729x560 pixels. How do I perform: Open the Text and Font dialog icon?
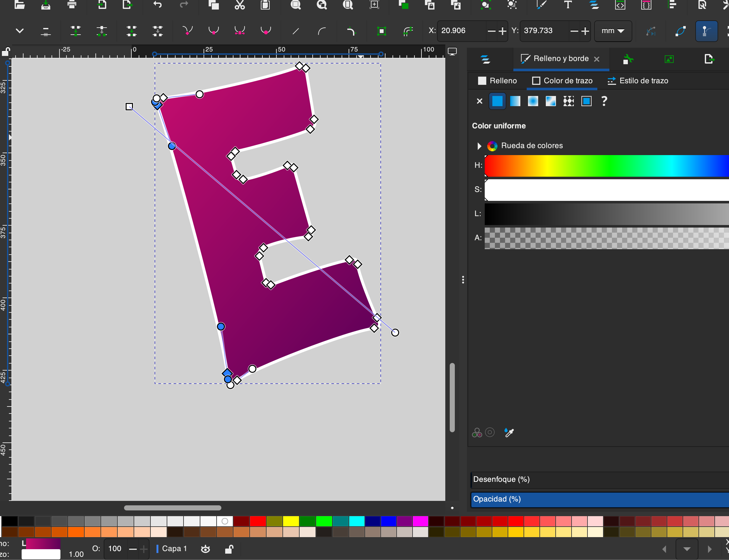point(568,5)
